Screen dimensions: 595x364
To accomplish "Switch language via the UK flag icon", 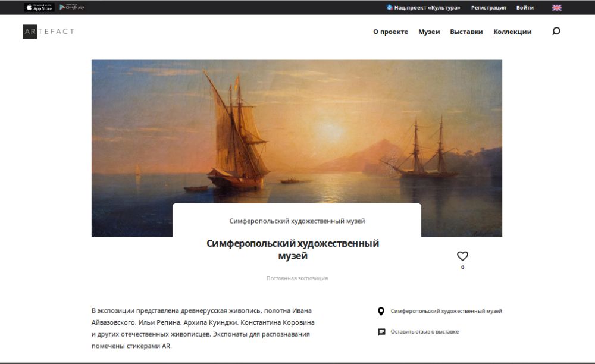I will [x=557, y=8].
